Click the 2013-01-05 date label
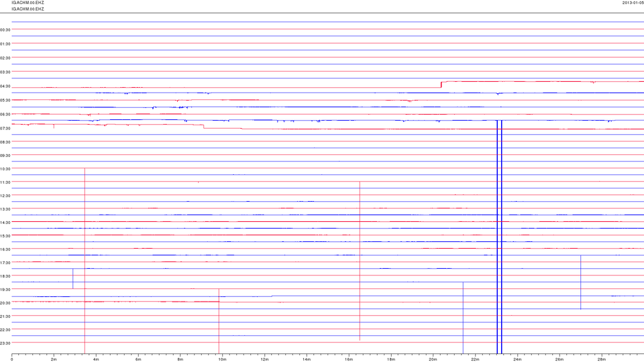 (x=633, y=3)
